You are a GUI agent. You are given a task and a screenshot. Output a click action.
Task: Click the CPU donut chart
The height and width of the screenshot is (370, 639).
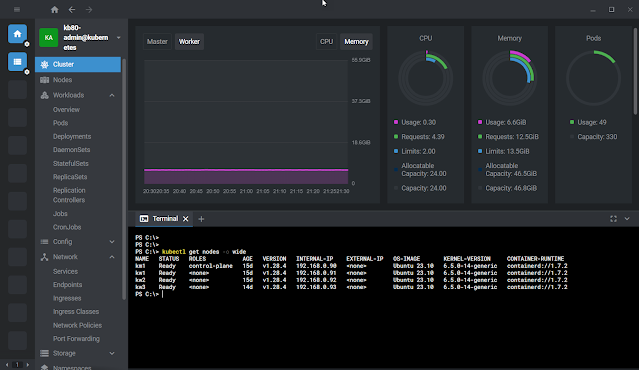click(x=425, y=78)
